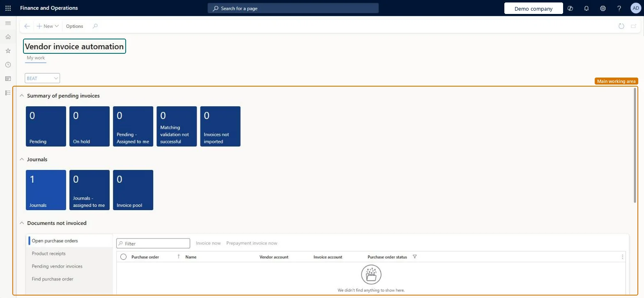
Task: Open notifications bell
Action: [586, 8]
